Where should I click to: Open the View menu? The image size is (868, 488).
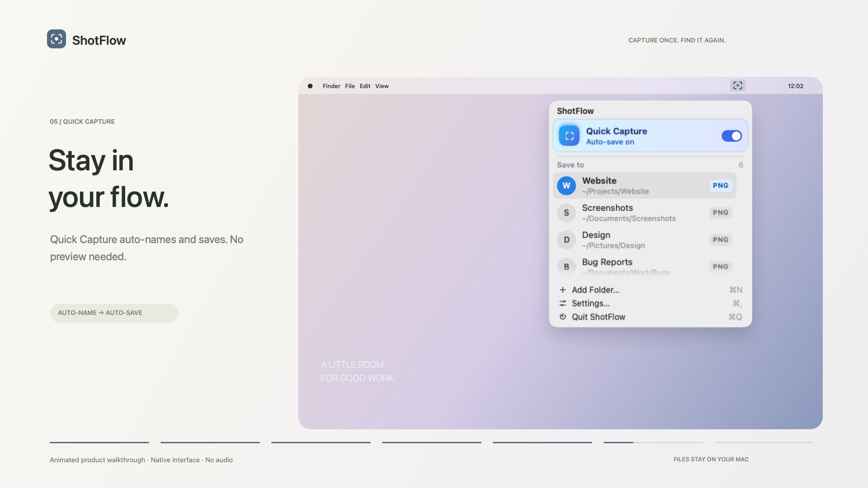pyautogui.click(x=382, y=86)
